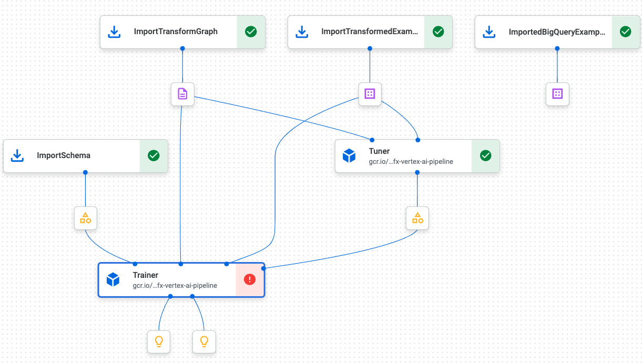
Task: Click the ImportTransformedExamples success checkmark
Action: (438, 32)
